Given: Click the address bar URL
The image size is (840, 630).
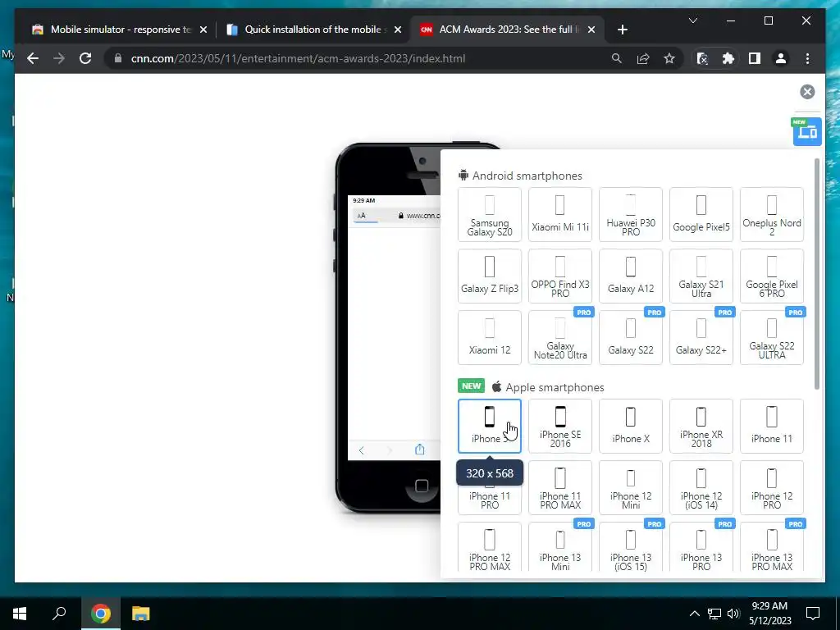Looking at the screenshot, I should point(298,58).
